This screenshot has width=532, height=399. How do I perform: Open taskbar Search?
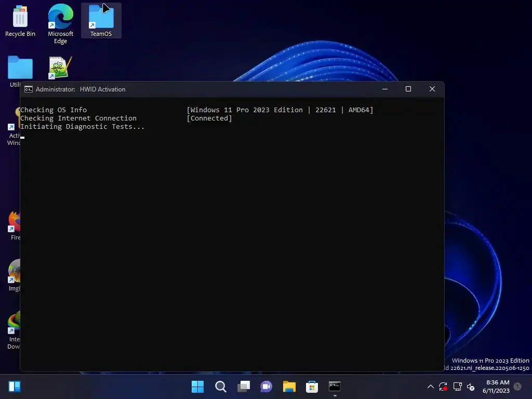(x=220, y=387)
